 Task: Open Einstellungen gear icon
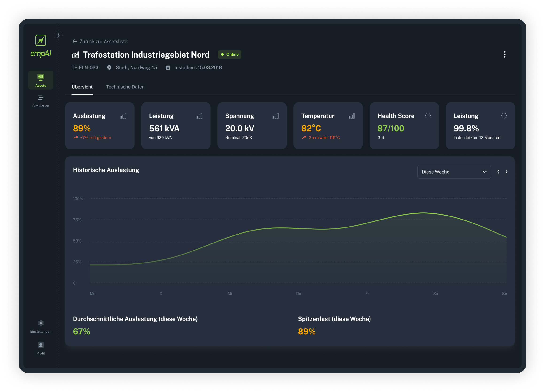click(x=41, y=323)
